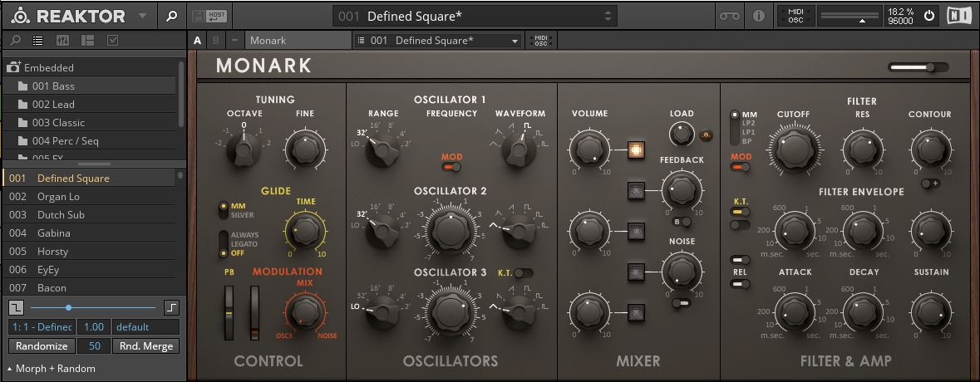Open the mixer faders sidebar icon
This screenshot has height=382, width=980.
click(62, 41)
